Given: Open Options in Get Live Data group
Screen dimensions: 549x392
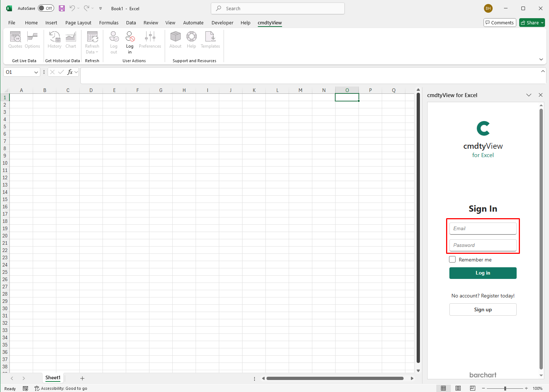Looking at the screenshot, I should [32, 40].
